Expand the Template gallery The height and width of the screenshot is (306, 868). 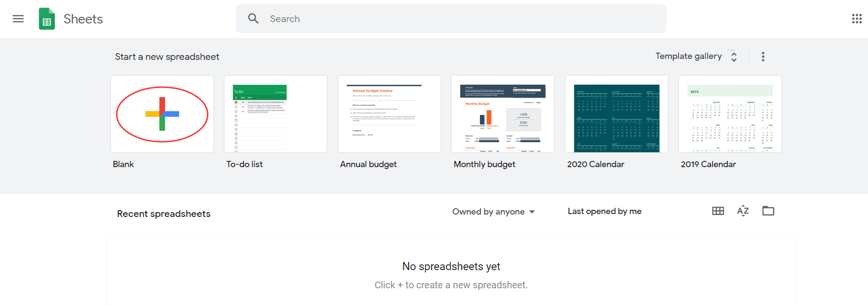click(688, 57)
